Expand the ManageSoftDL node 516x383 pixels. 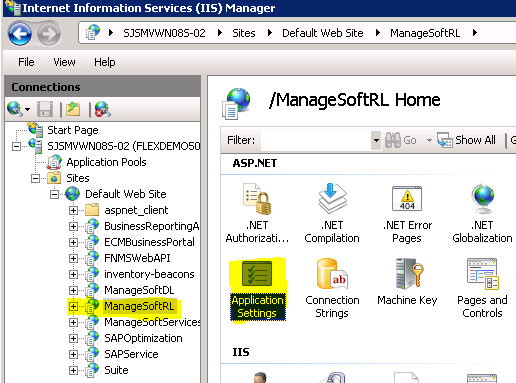(x=73, y=290)
